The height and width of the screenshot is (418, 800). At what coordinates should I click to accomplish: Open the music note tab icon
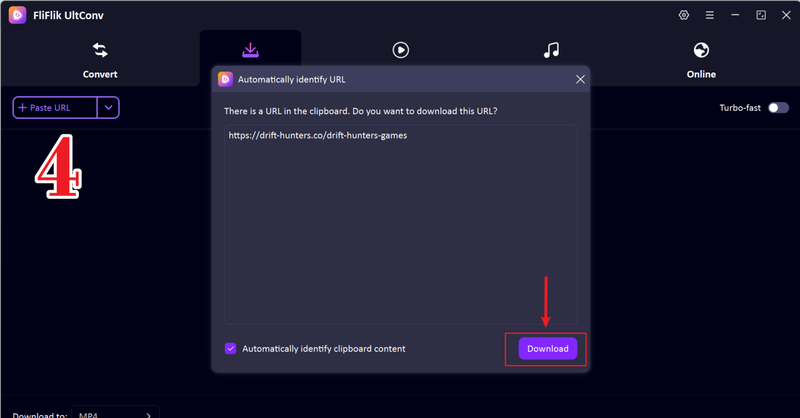tap(551, 50)
